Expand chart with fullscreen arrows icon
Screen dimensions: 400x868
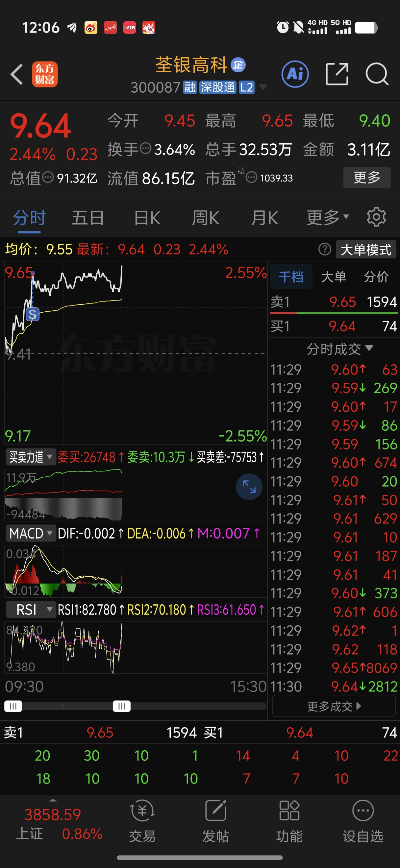pos(249,487)
